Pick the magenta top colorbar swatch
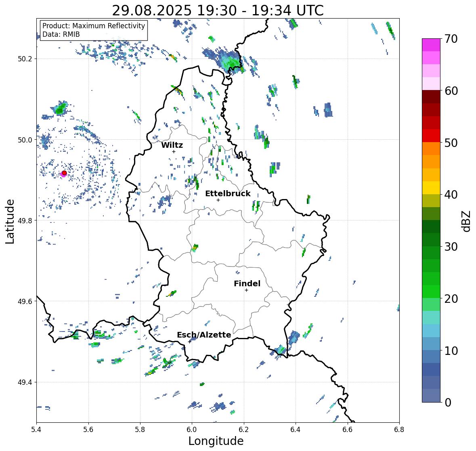Viewport: 476px width, 451px height. [x=431, y=45]
